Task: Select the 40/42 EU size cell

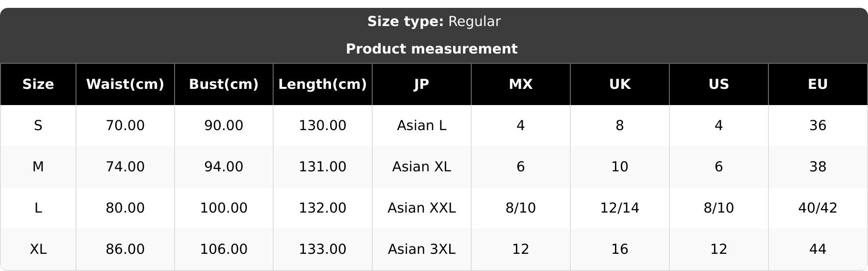Action: pyautogui.click(x=818, y=208)
